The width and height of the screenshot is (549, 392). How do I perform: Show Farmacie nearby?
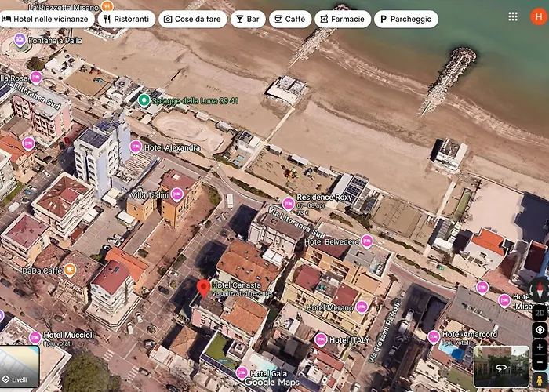tap(343, 19)
